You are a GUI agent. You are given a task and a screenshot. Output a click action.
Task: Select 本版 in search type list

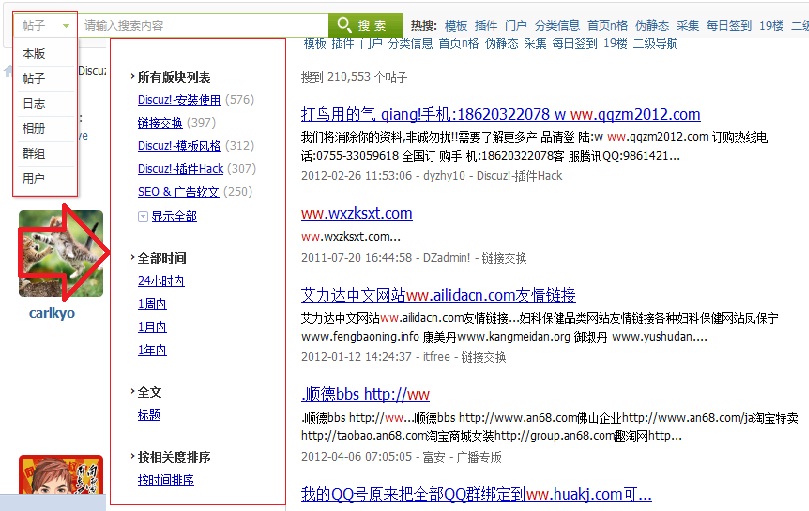pyautogui.click(x=34, y=54)
